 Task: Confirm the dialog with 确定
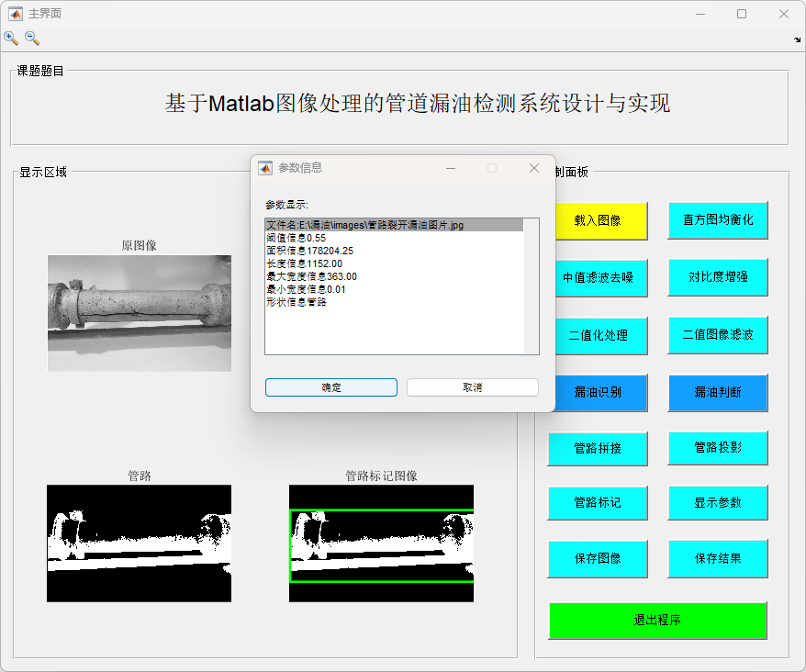[x=331, y=387]
